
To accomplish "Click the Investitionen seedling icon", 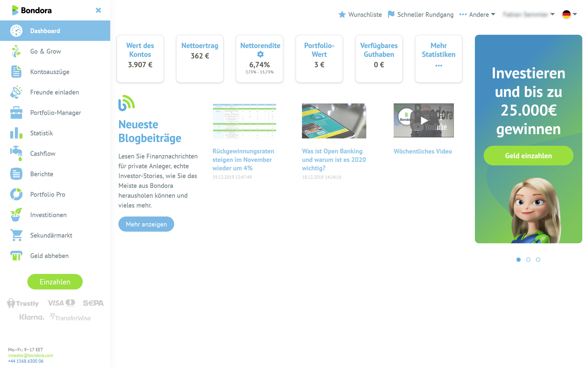I will [x=16, y=215].
